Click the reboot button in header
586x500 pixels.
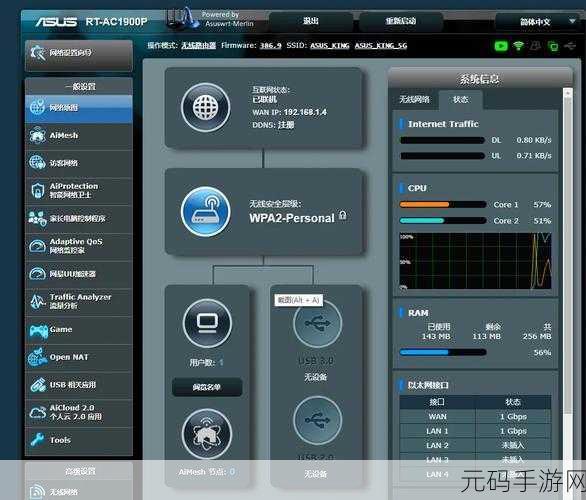pos(401,21)
